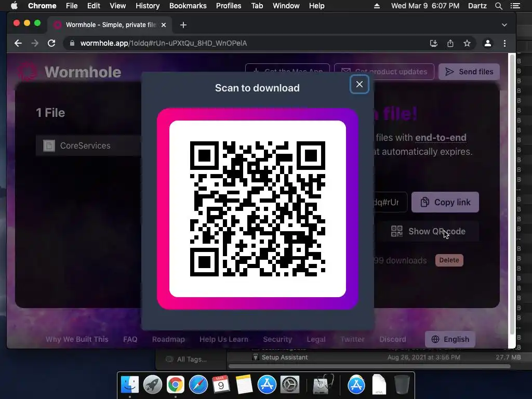Close the Scan to download dialog
The image size is (532, 399).
coord(360,84)
